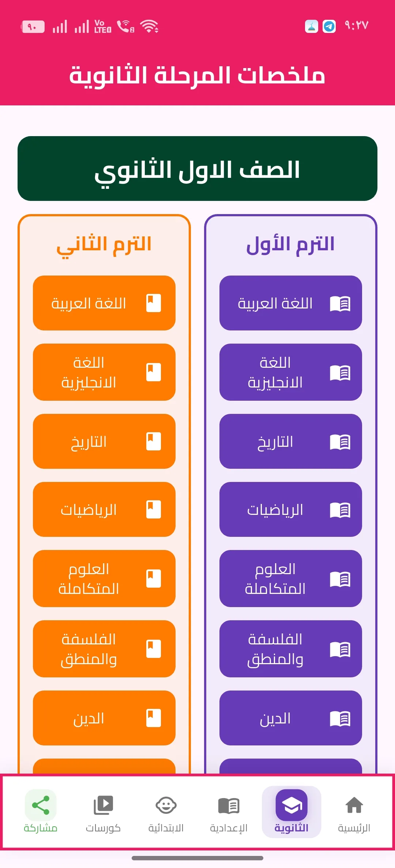
Task: Tap bookmark icon beside second-term الرياضيات
Action: click(154, 509)
